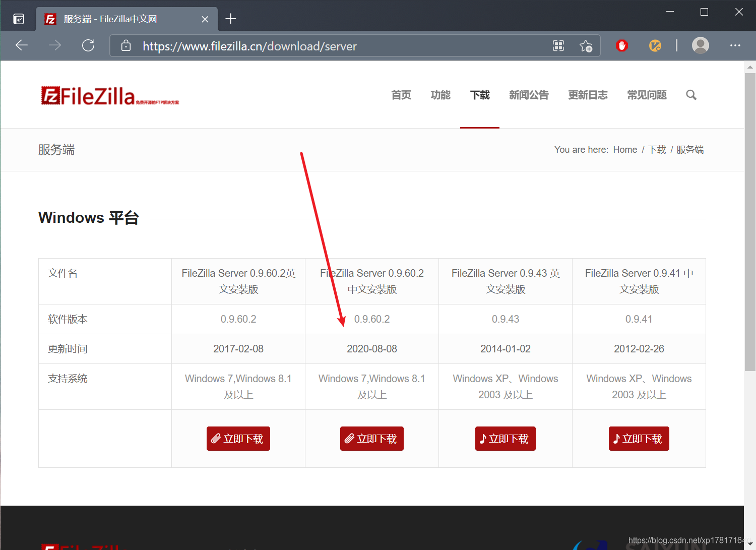This screenshot has height=550, width=756.
Task: Switch to the 服务端 - FileZilla中文网 tab
Action: (x=110, y=19)
